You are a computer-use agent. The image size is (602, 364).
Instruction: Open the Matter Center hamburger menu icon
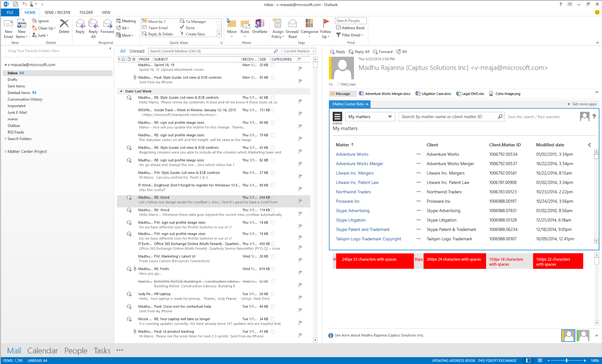[x=337, y=117]
